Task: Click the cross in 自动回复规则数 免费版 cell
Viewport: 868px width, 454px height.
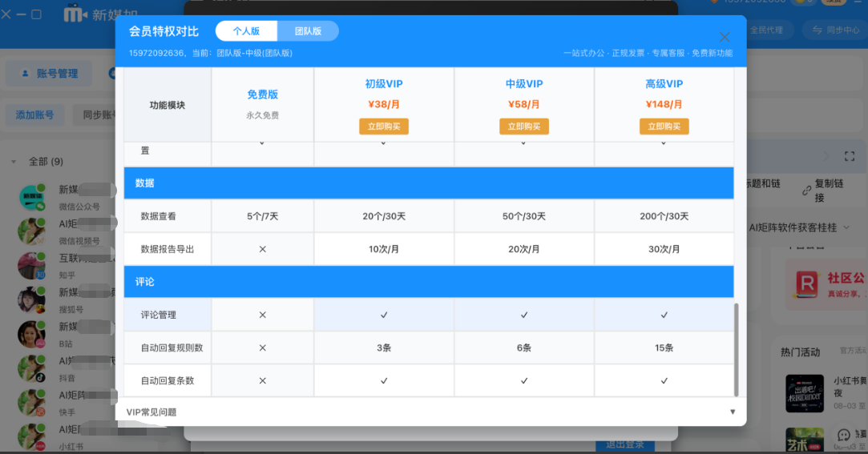Action: (x=262, y=348)
